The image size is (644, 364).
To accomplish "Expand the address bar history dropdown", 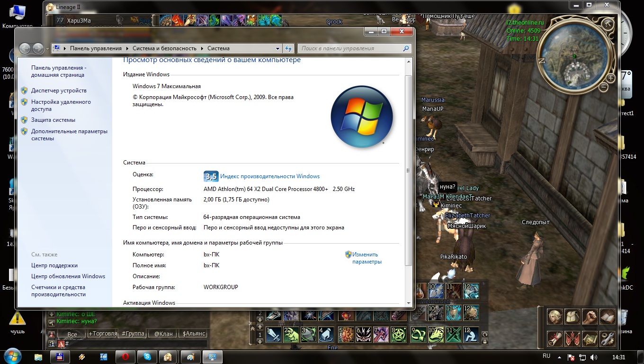I will point(278,48).
